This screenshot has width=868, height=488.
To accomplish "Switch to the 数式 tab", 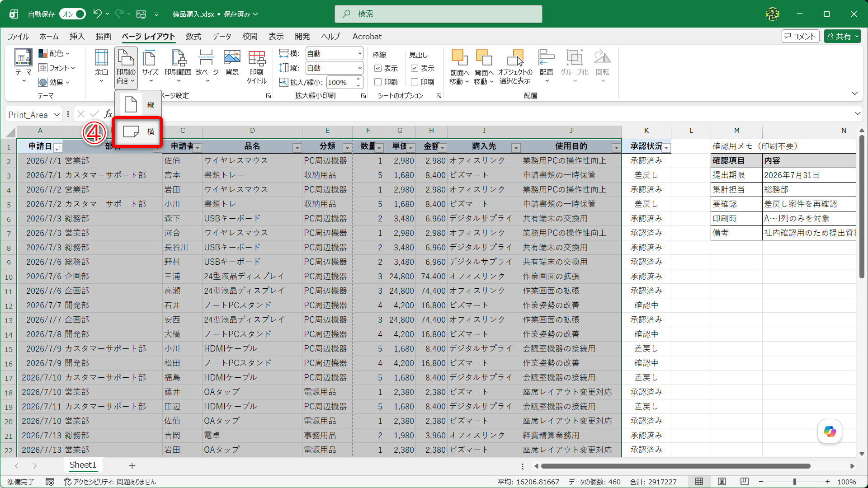I will (x=193, y=37).
